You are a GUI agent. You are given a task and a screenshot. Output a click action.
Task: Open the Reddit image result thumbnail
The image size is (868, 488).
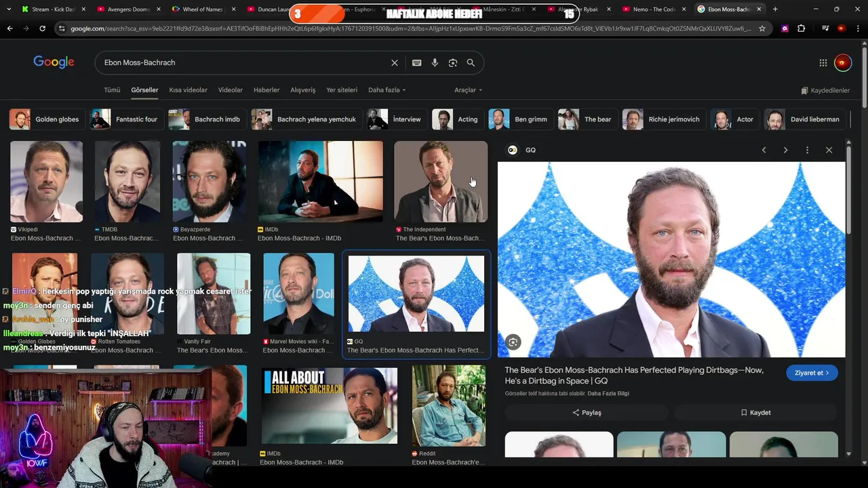tap(449, 406)
